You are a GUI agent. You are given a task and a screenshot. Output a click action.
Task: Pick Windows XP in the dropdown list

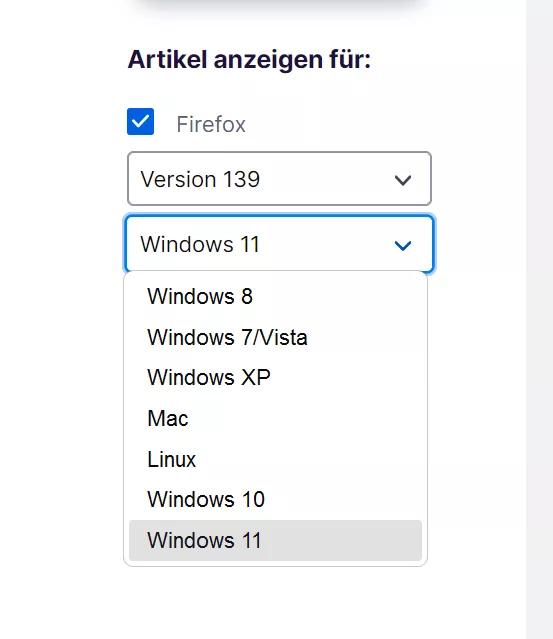(x=275, y=377)
